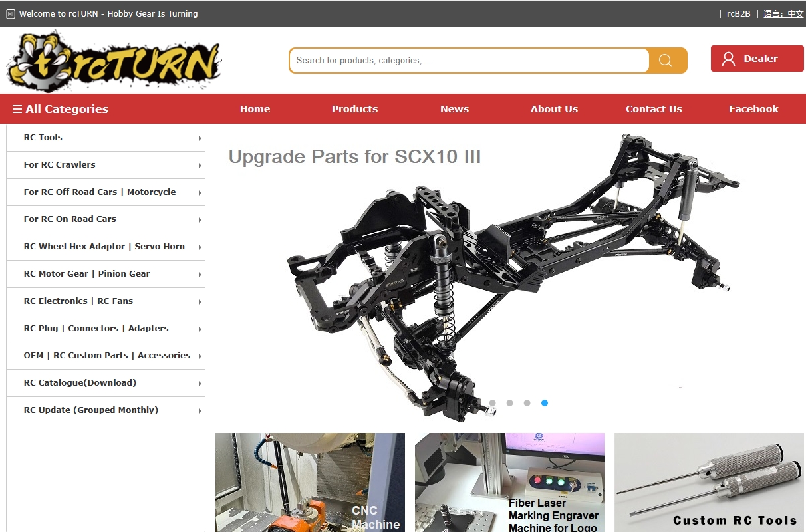The image size is (806, 532).
Task: Expand the RC Catalogue(Download) category
Action: point(106,383)
